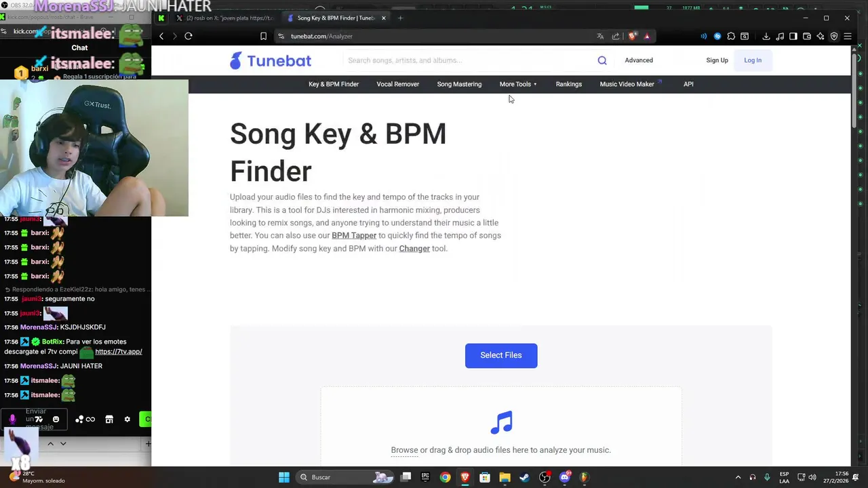Viewport: 868px width, 488px height.
Task: Click the browser back arrow
Action: [161, 36]
